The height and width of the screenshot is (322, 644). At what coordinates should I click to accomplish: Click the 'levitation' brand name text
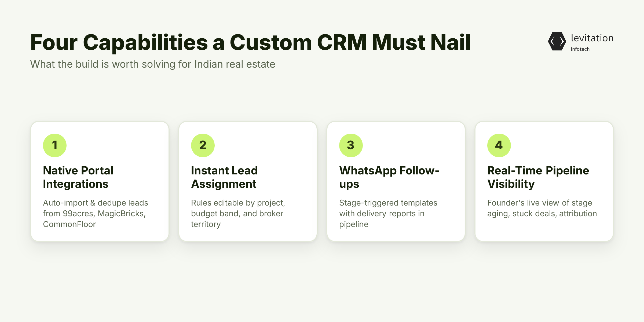(592, 38)
